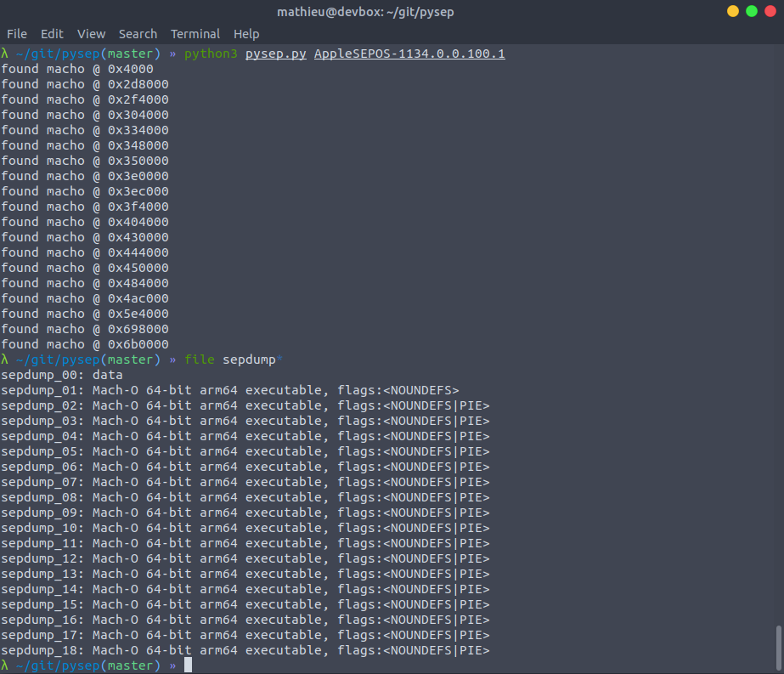Click the 'found macho @ 0x4000' line
784x674 pixels.
(85, 69)
